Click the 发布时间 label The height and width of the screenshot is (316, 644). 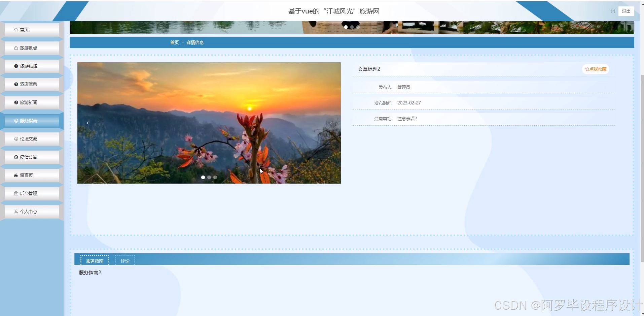[383, 103]
